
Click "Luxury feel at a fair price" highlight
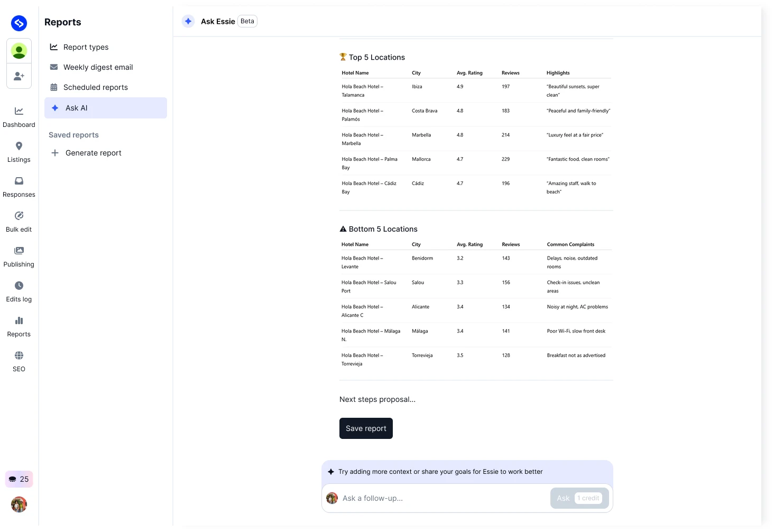575,135
